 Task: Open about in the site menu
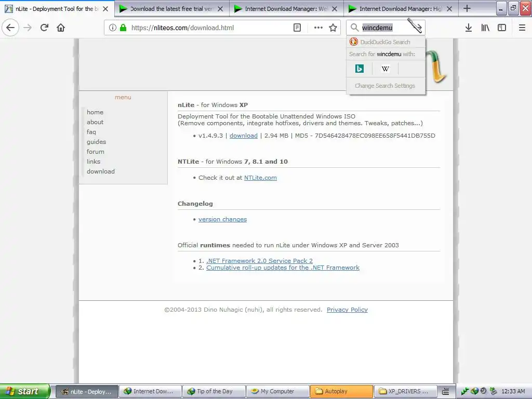pos(95,122)
